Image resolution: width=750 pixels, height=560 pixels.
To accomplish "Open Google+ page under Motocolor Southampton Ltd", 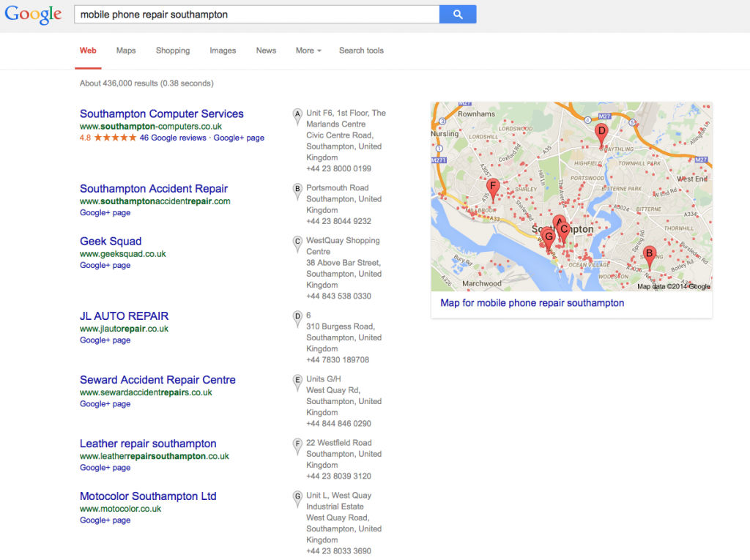I will pyautogui.click(x=105, y=520).
